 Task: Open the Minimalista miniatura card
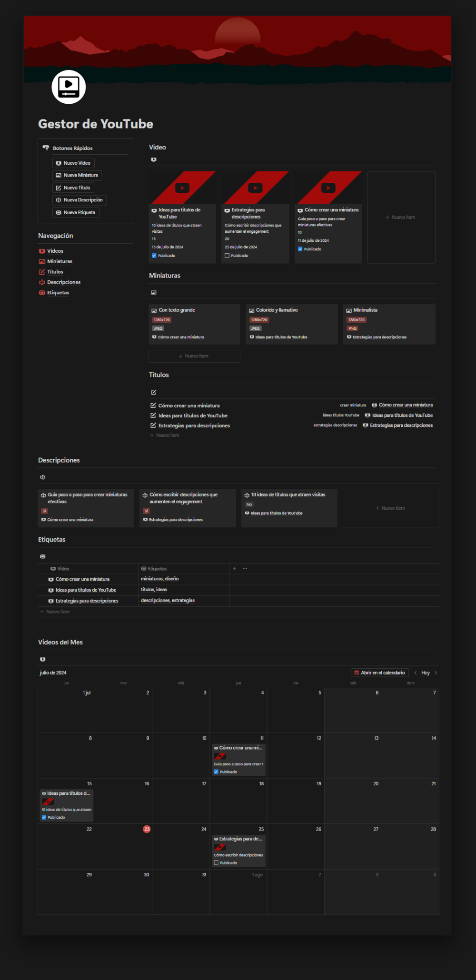(389, 324)
